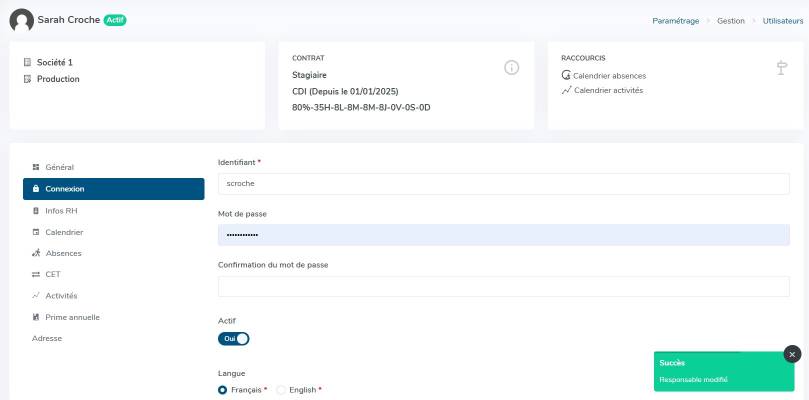Screen dimensions: 809x400
Task: Click the contract info icon
Action: [511, 68]
